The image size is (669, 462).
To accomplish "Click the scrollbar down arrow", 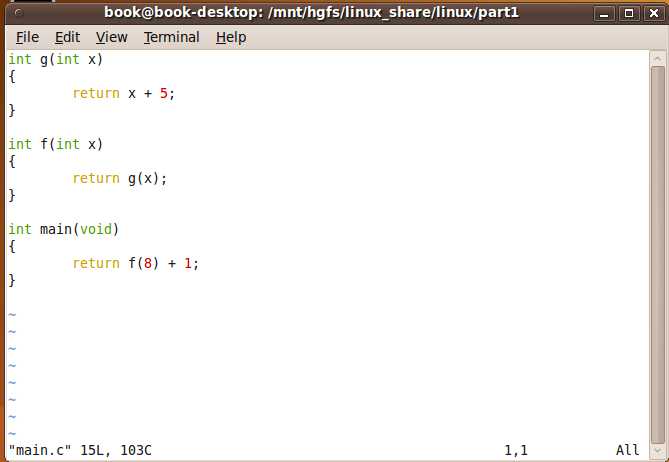I will pyautogui.click(x=657, y=450).
